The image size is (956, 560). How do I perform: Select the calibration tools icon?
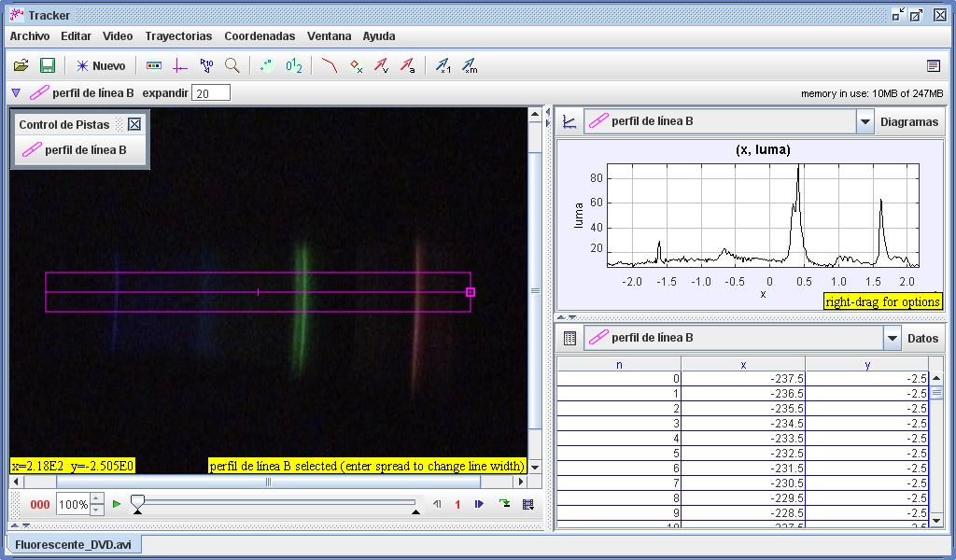click(206, 66)
